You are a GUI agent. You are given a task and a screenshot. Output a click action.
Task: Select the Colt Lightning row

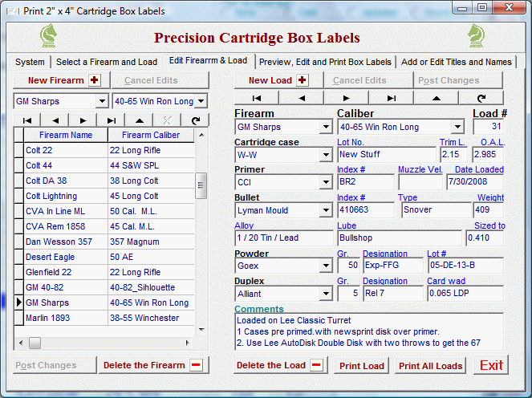tap(104, 196)
